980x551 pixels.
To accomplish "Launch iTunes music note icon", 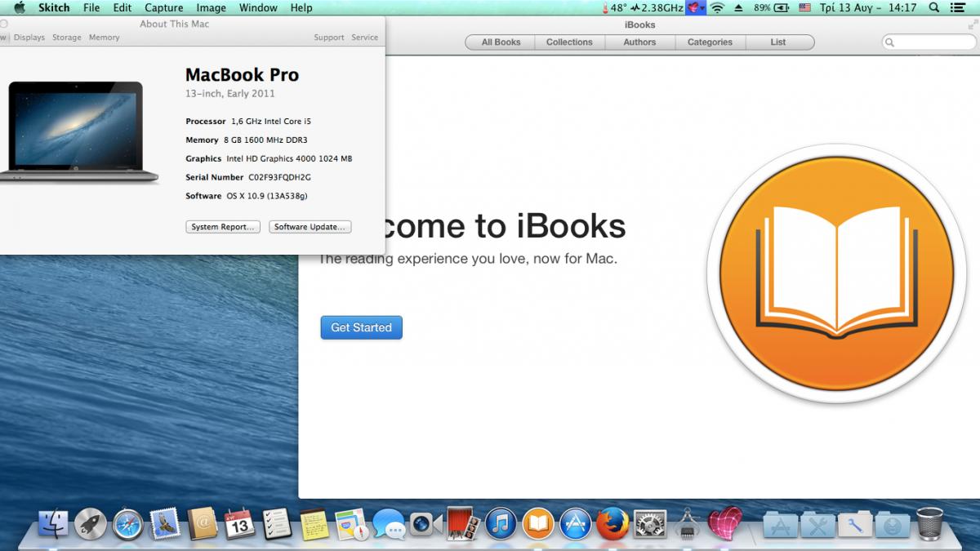I will (501, 524).
